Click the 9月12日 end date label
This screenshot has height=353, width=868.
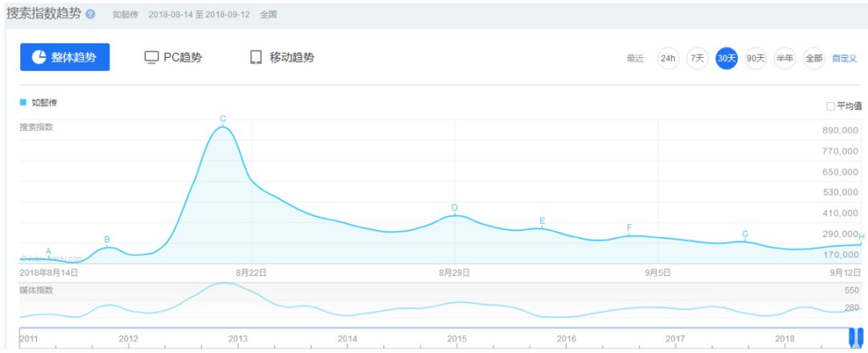(x=845, y=273)
